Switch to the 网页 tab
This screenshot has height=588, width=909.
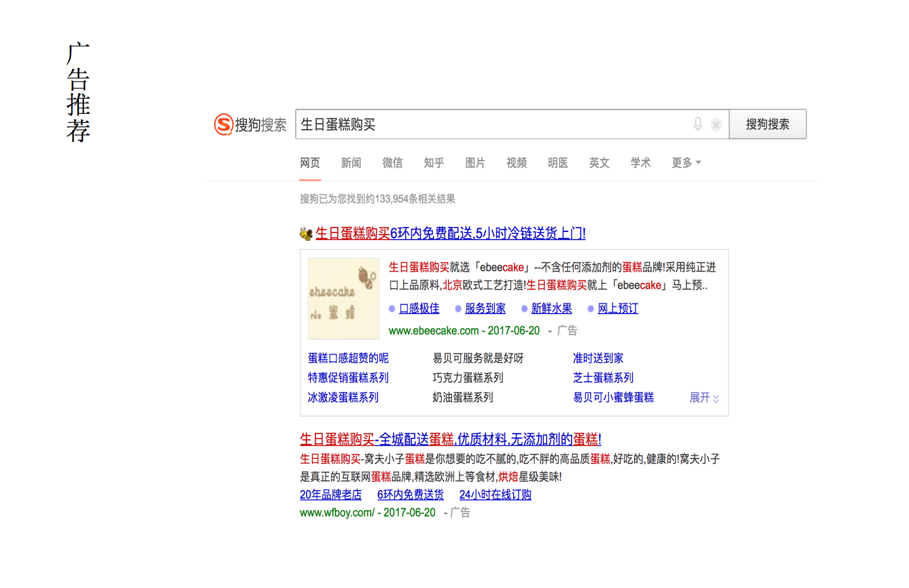tap(310, 163)
